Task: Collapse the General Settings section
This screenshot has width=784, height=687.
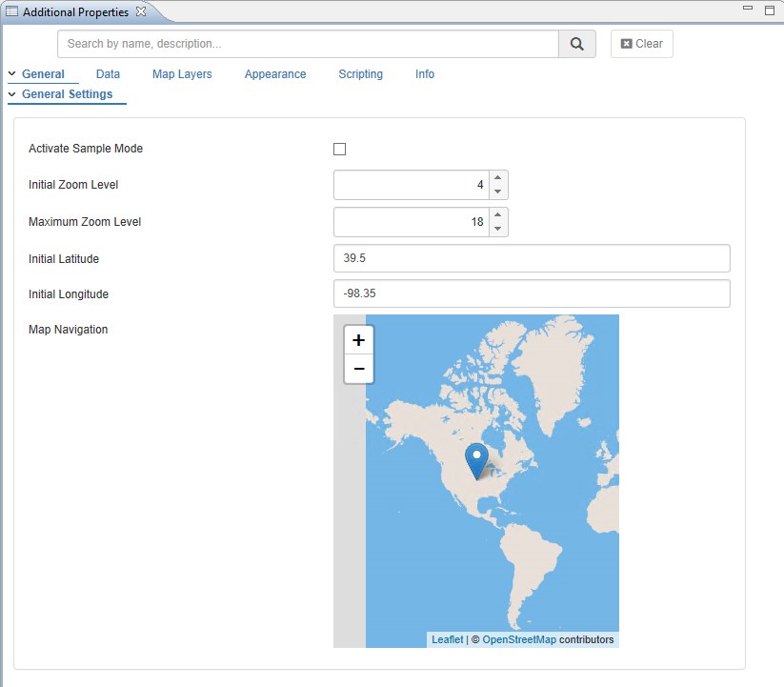Action: 12,94
